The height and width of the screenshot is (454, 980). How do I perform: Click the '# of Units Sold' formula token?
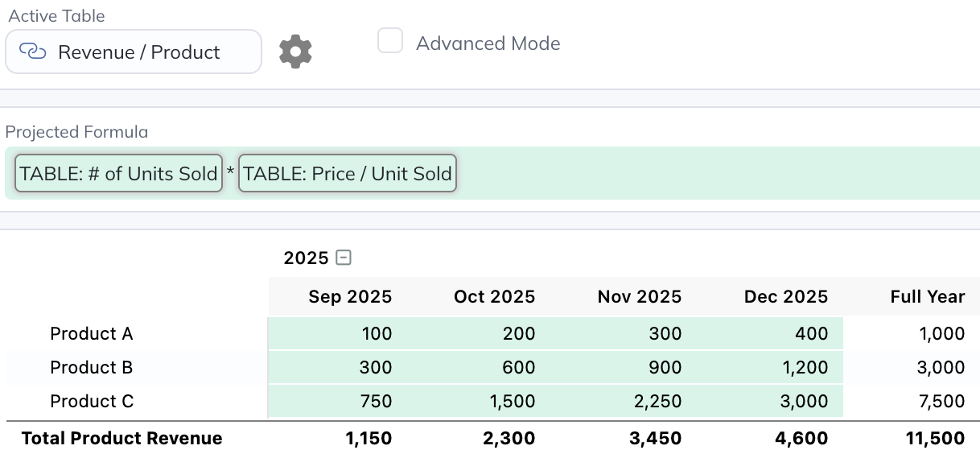(x=118, y=173)
